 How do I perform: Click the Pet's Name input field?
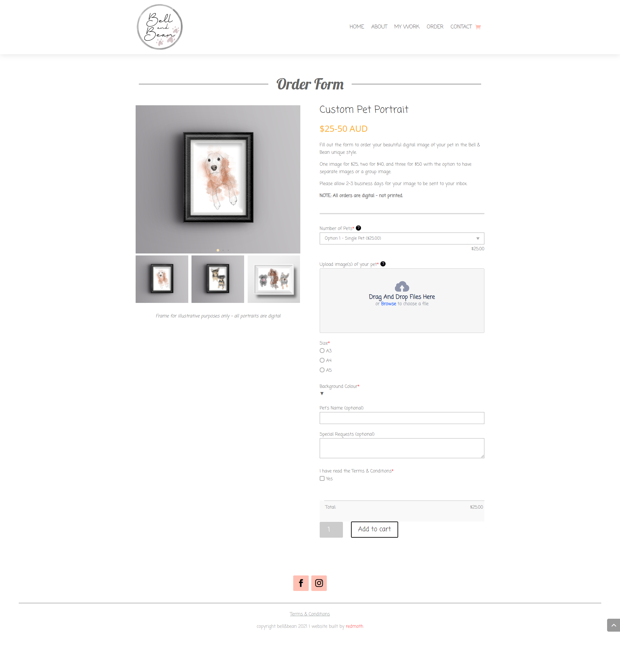click(402, 418)
